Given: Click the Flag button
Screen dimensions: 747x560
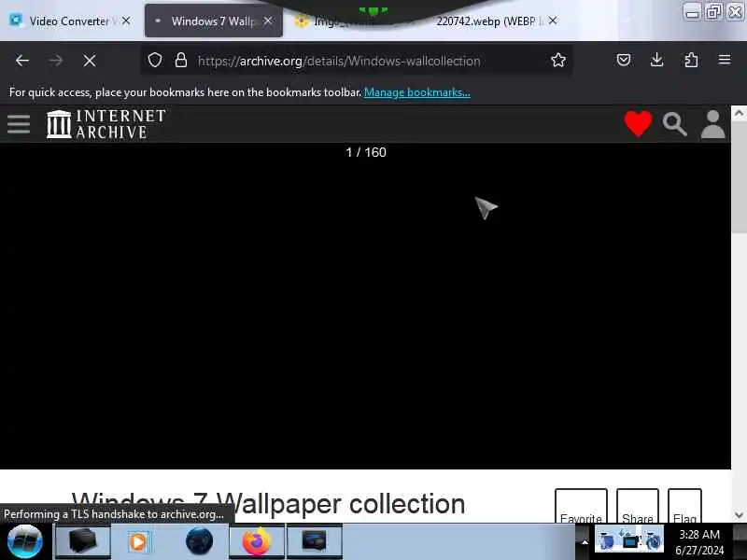Looking at the screenshot, I should point(684,507).
